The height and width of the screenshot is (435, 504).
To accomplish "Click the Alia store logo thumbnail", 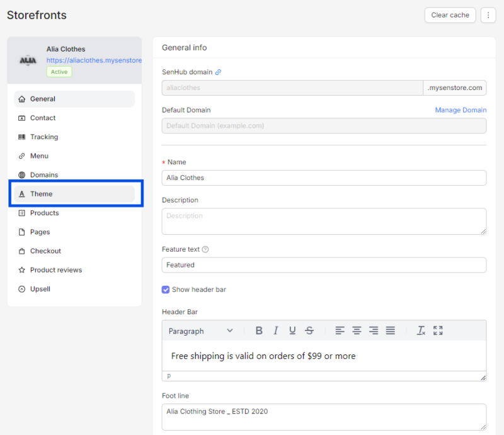I will pos(28,60).
